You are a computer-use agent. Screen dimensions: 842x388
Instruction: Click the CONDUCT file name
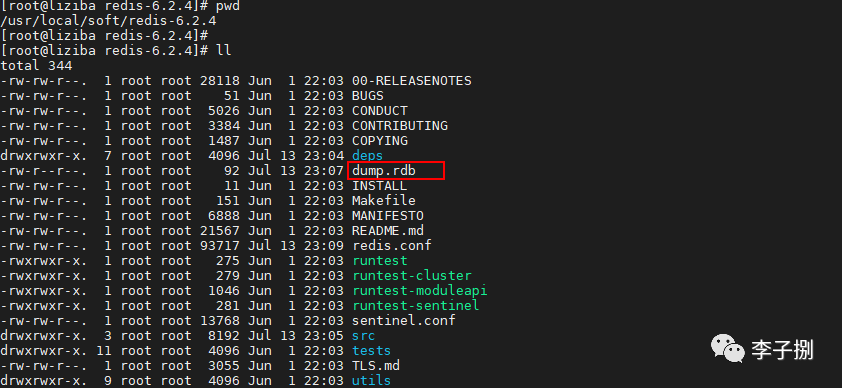pos(380,111)
